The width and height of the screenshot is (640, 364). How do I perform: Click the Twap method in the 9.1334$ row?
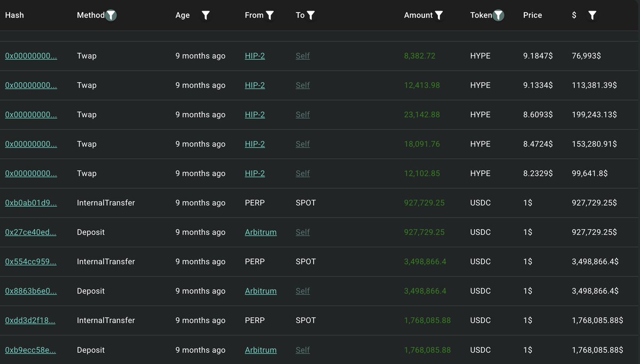click(x=86, y=85)
